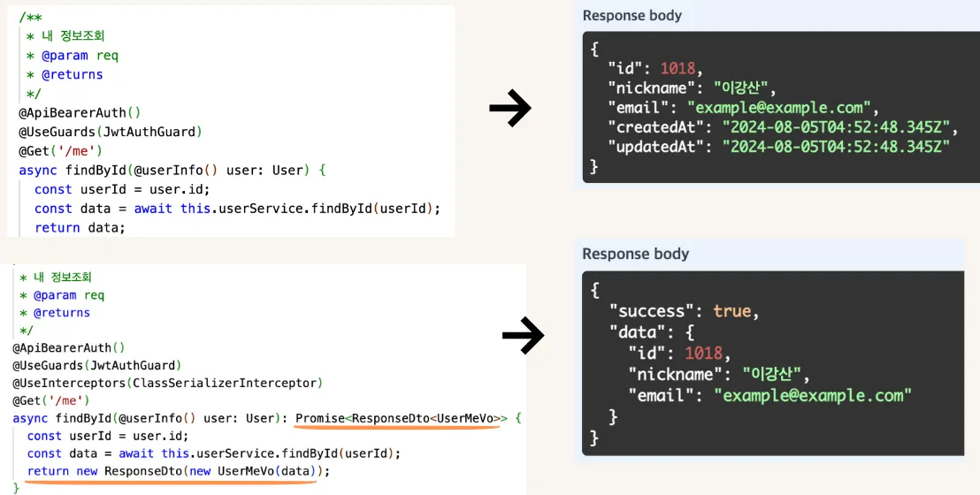
Task: Click the @param req comment in top code
Action: pyautogui.click(x=80, y=55)
